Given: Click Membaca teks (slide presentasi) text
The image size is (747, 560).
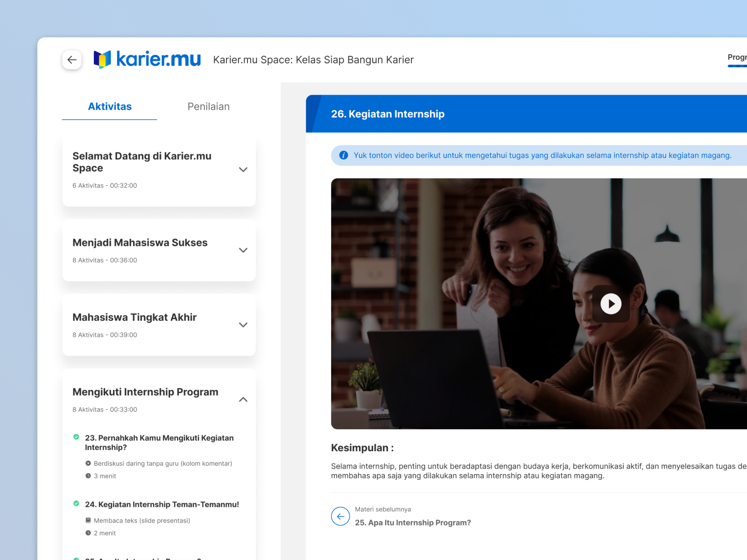Looking at the screenshot, I should (142, 520).
